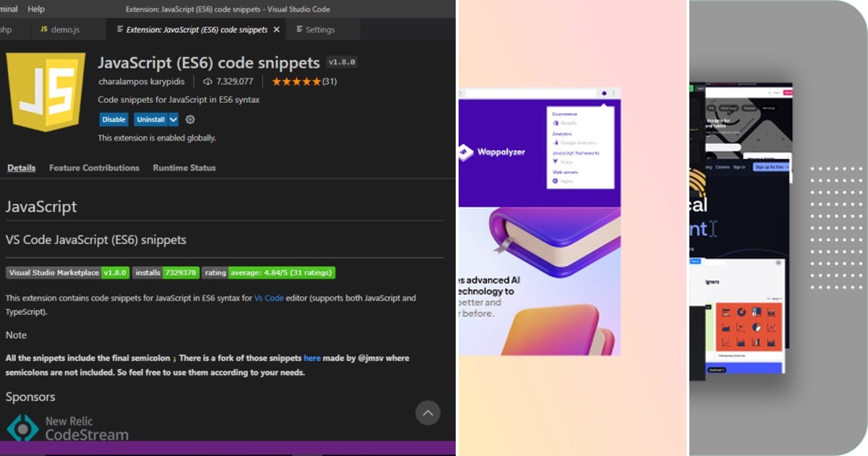868x456 pixels.
Task: Select the Runtime Status tab
Action: point(184,168)
